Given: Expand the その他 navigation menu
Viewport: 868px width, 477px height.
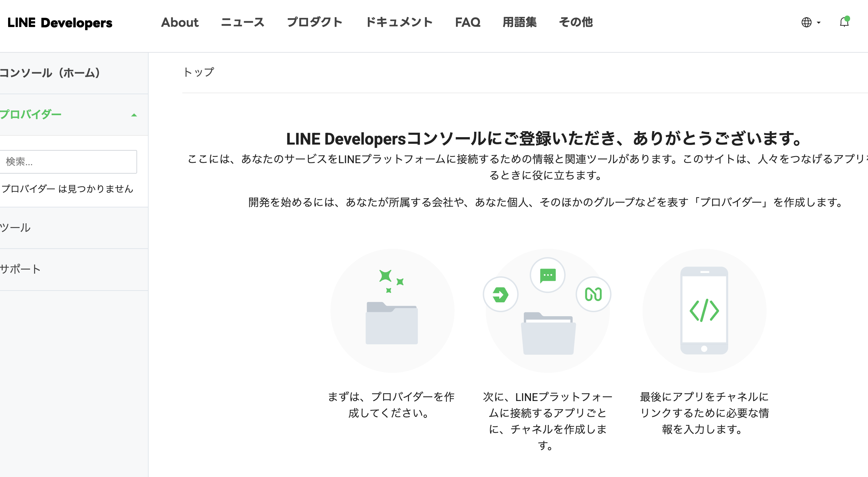Looking at the screenshot, I should click(576, 22).
